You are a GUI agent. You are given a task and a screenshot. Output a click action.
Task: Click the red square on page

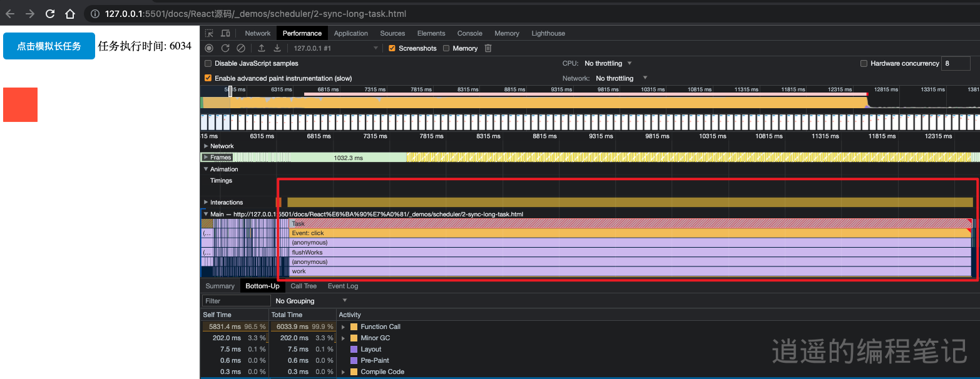click(20, 104)
